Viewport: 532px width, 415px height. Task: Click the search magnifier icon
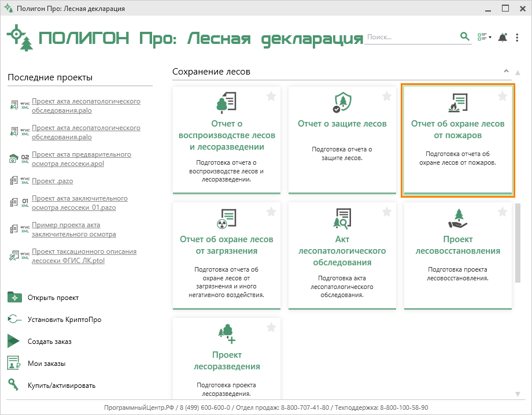pos(464,36)
